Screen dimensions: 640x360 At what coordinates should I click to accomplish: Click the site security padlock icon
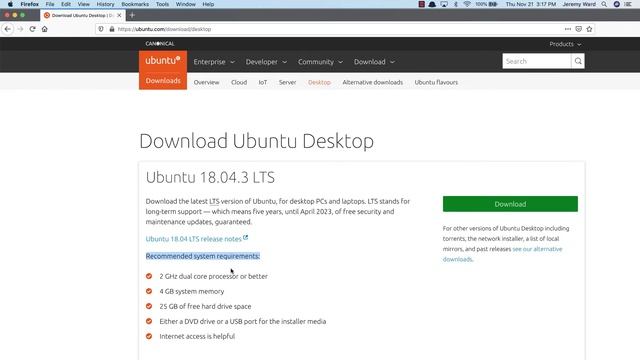(x=112, y=29)
